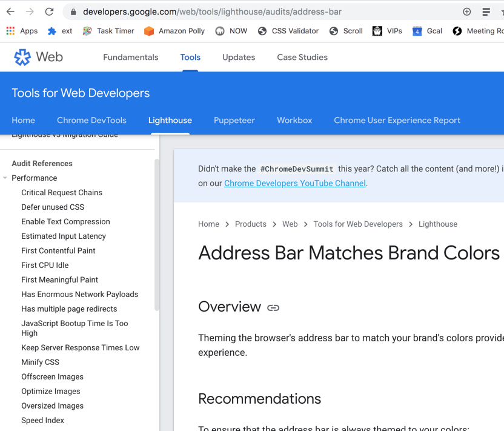The width and height of the screenshot is (504, 431).
Task: Click the browser Back arrow
Action: (11, 12)
